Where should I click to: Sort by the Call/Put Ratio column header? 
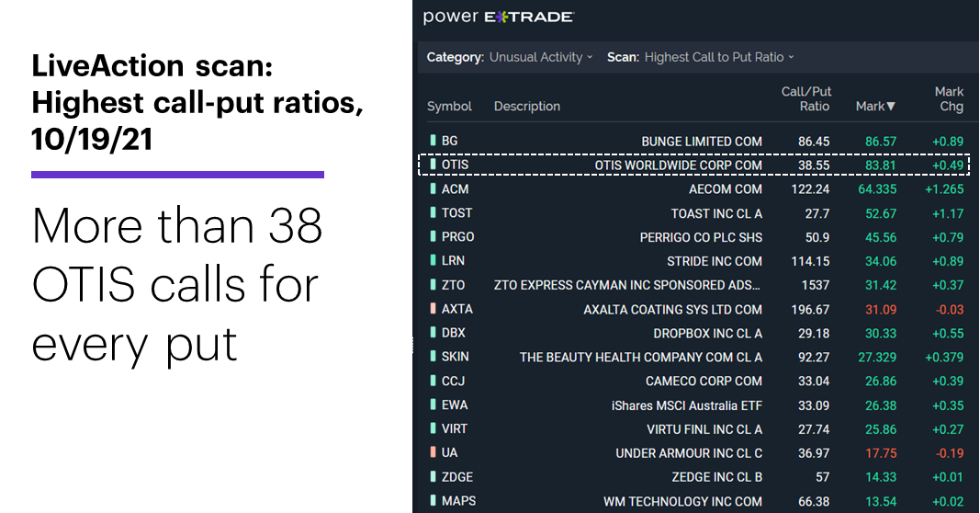pos(805,99)
